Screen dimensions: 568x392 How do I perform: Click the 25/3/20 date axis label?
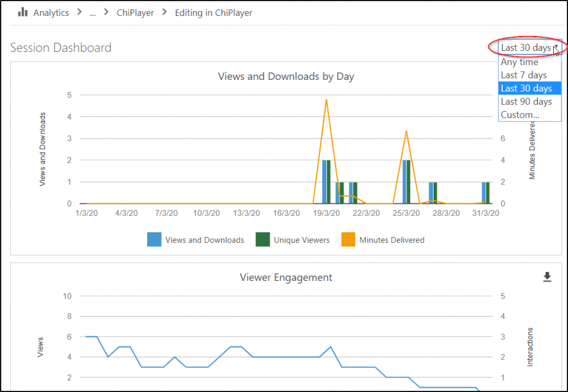pos(406,213)
